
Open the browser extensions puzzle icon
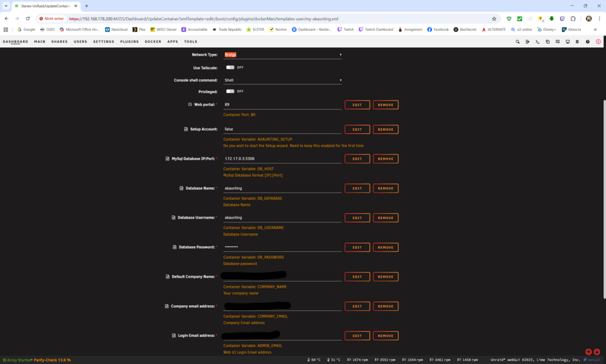(x=573, y=19)
